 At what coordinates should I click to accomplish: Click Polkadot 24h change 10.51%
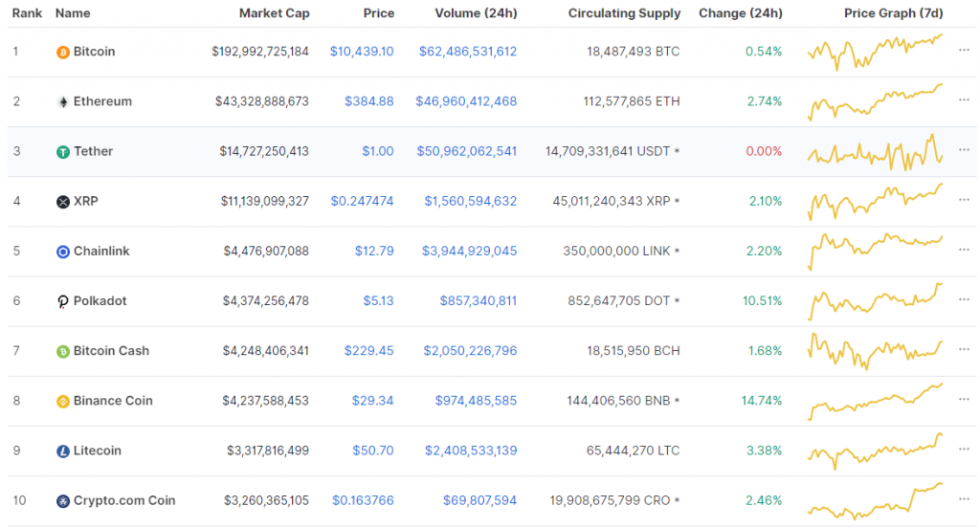(762, 301)
